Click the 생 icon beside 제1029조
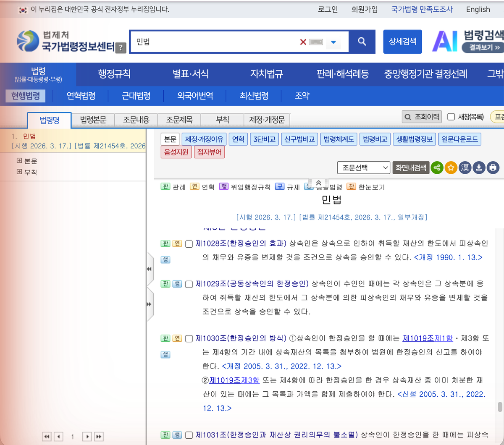Viewport: 504px width, 445px height. point(177,284)
